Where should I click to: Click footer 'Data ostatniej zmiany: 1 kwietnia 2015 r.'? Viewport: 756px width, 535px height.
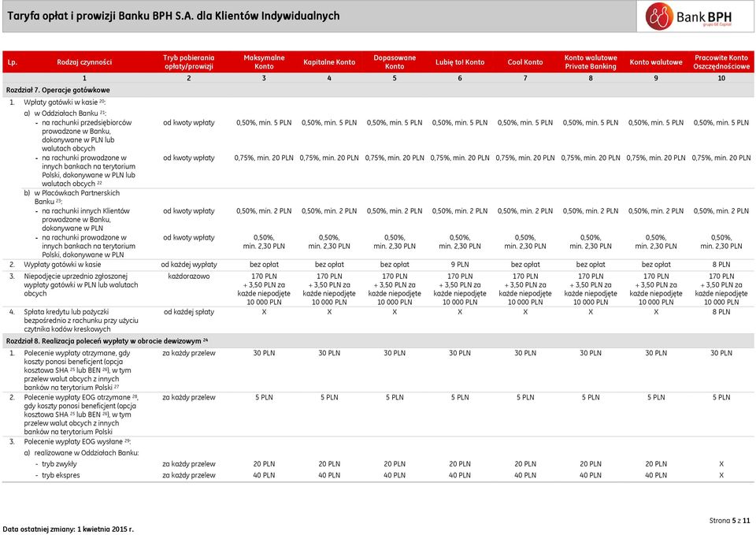(68, 529)
